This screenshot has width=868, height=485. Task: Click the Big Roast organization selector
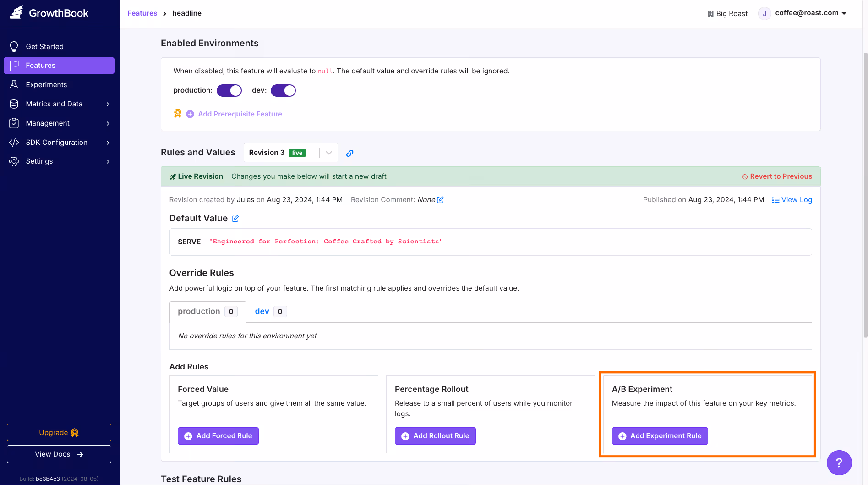click(x=728, y=13)
